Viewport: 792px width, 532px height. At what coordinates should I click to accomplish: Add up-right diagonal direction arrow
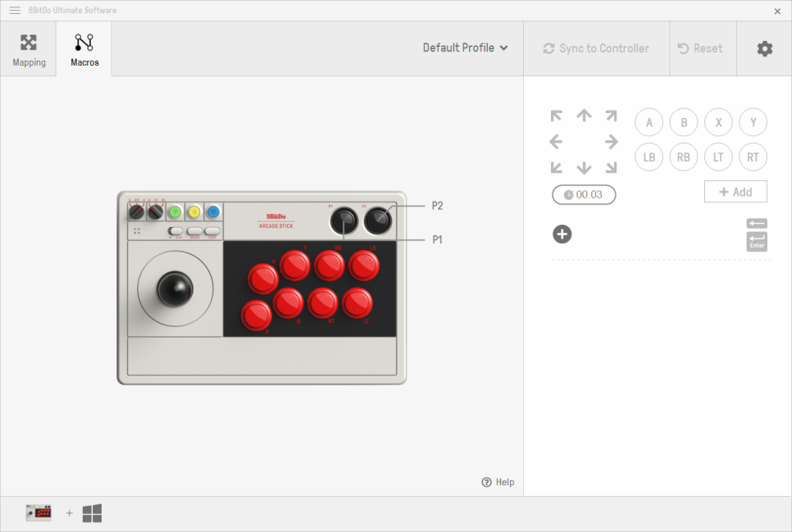pyautogui.click(x=611, y=116)
